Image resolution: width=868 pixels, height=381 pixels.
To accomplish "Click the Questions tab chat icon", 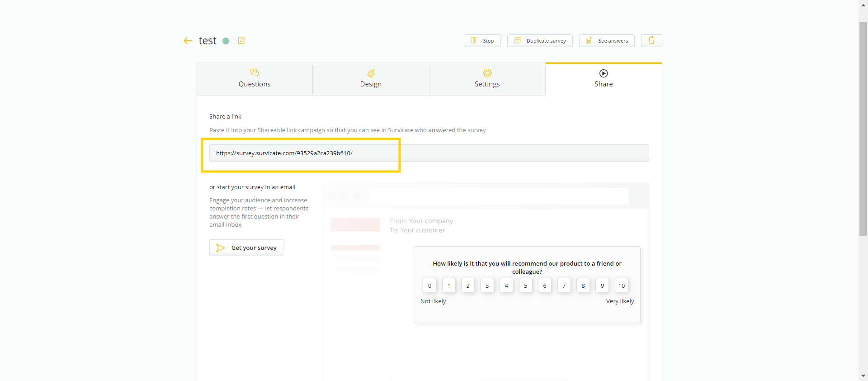I will [255, 72].
